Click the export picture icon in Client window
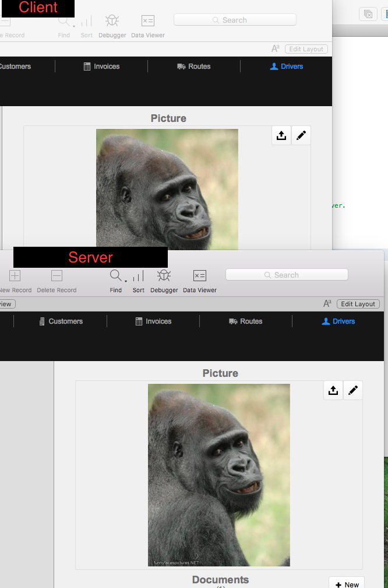The image size is (388, 588). 281,135
